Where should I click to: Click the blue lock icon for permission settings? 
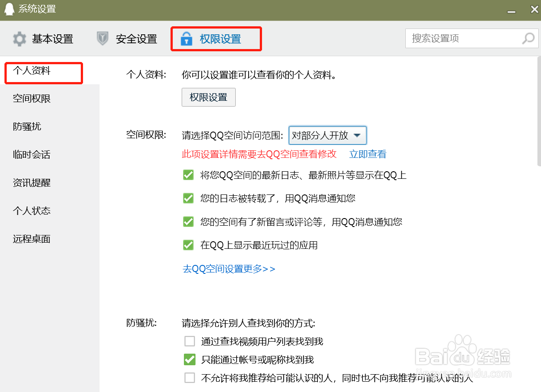point(186,39)
